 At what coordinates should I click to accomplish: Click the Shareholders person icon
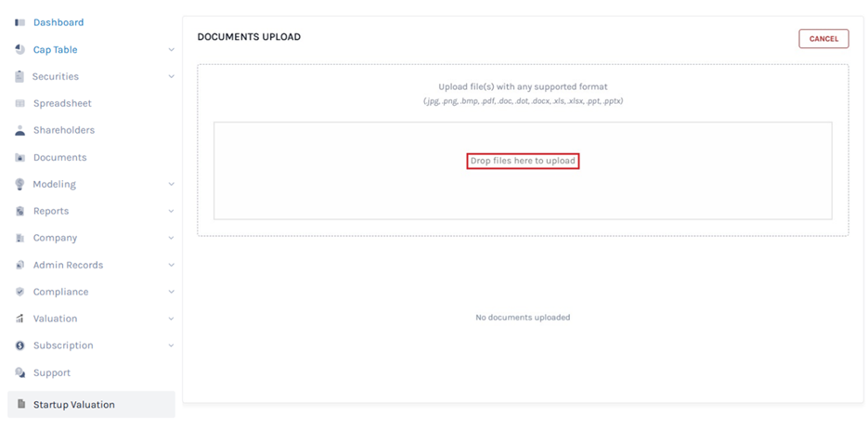tap(19, 130)
